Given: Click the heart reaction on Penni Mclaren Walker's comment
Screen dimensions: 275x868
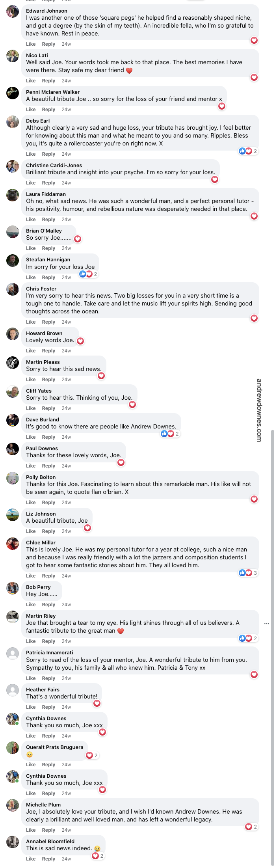Looking at the screenshot, I should (221, 106).
